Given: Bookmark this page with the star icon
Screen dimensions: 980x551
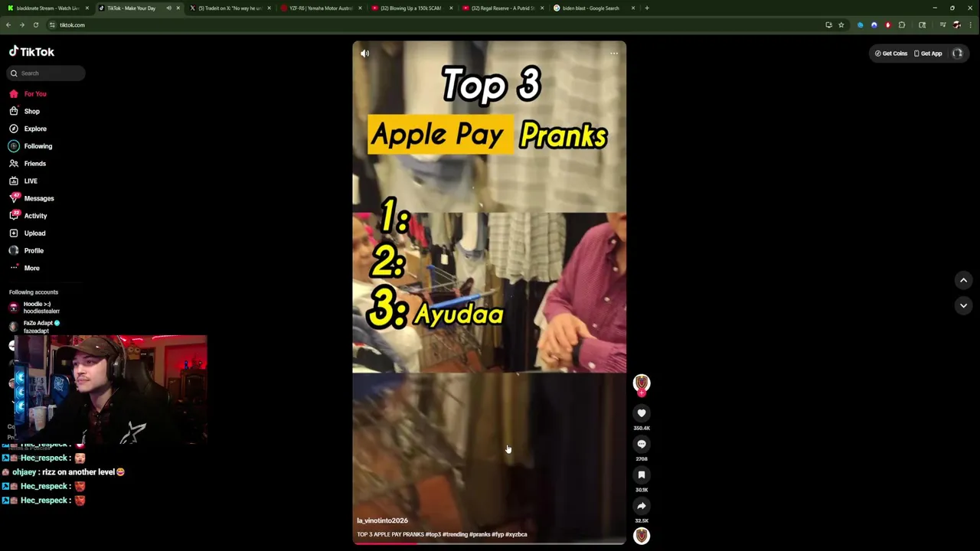Looking at the screenshot, I should coord(841,25).
